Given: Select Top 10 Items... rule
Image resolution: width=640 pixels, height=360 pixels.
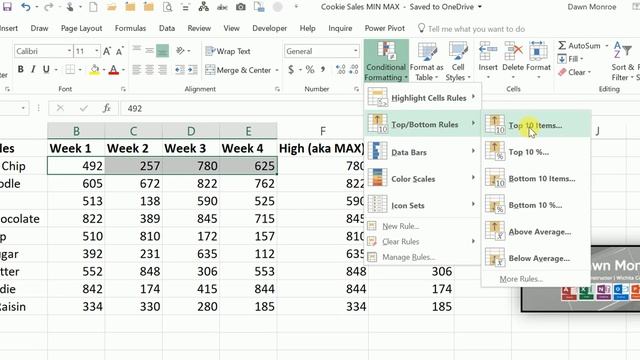Looking at the screenshot, I should 536,125.
